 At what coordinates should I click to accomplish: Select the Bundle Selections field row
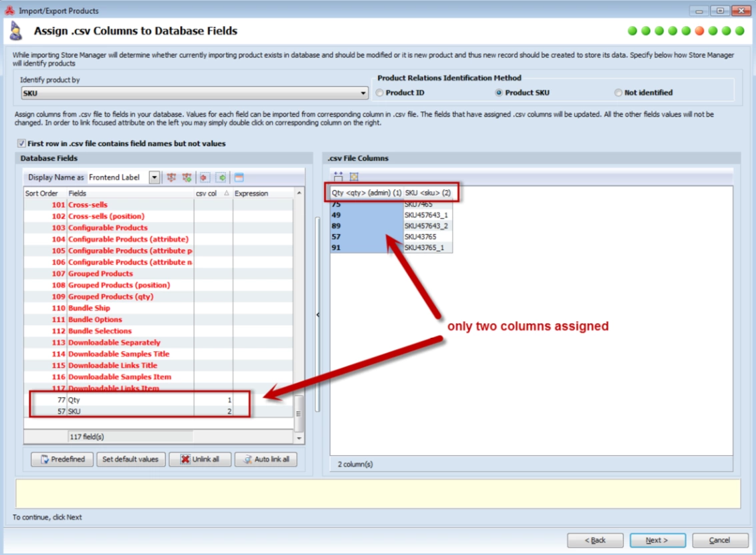pos(158,331)
